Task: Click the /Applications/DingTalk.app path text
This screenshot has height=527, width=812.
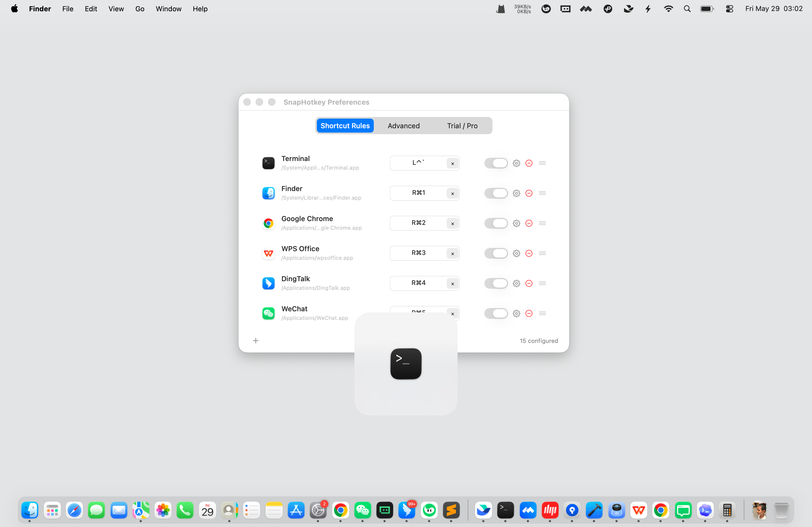Action: 316,288
